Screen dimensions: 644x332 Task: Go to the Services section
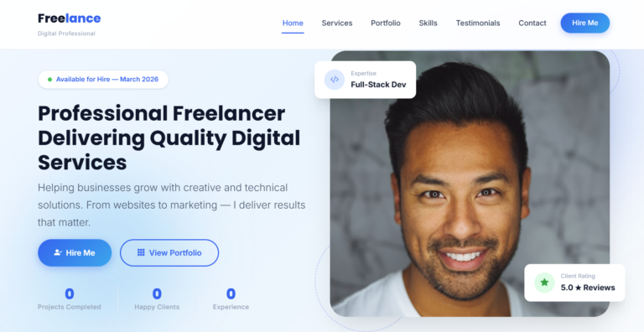coord(337,23)
